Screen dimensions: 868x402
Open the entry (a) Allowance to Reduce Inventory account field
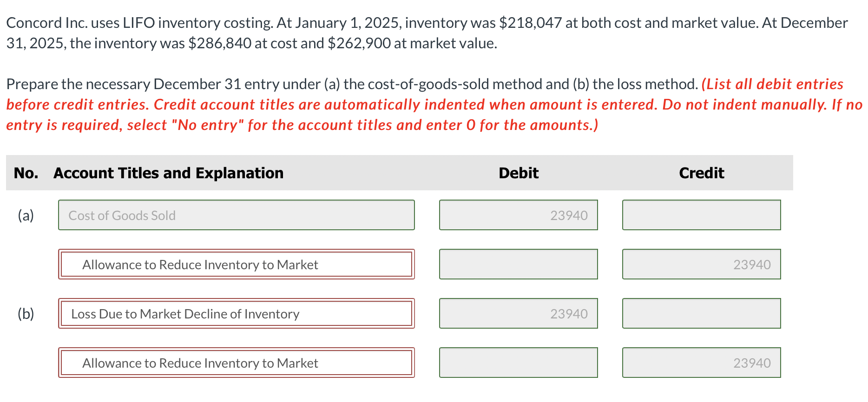[x=236, y=264]
